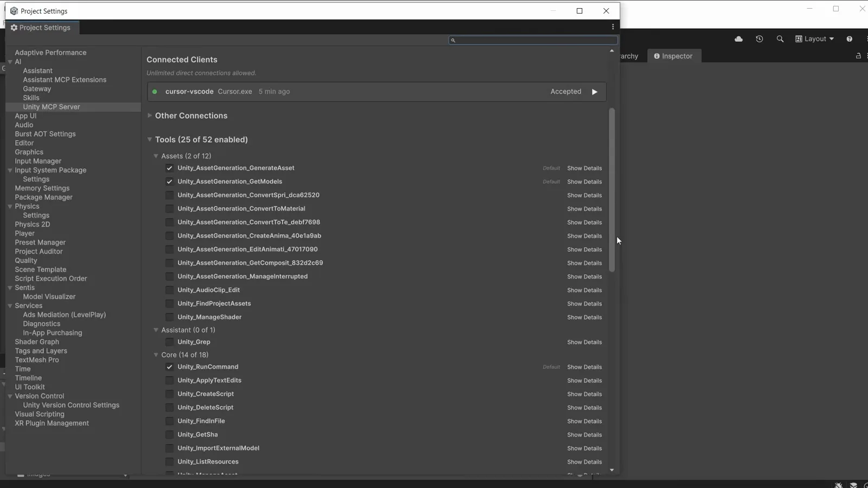This screenshot has width=868, height=488.
Task: Enable Unity_ManageShader checkbox
Action: point(169,317)
